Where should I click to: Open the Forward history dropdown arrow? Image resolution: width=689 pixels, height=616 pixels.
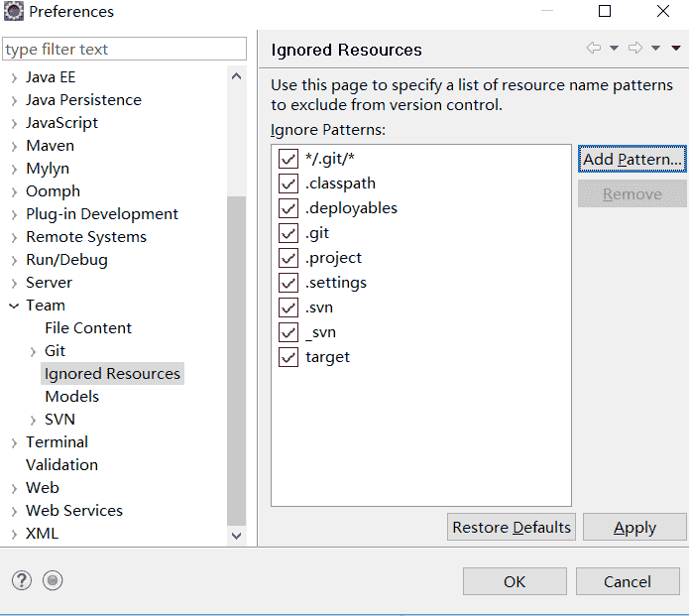point(655,49)
